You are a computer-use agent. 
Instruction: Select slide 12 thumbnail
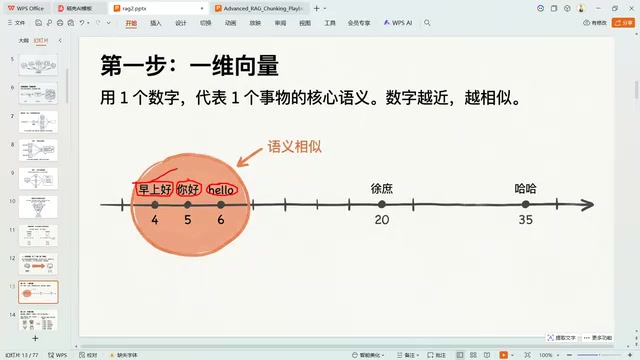coord(38,264)
